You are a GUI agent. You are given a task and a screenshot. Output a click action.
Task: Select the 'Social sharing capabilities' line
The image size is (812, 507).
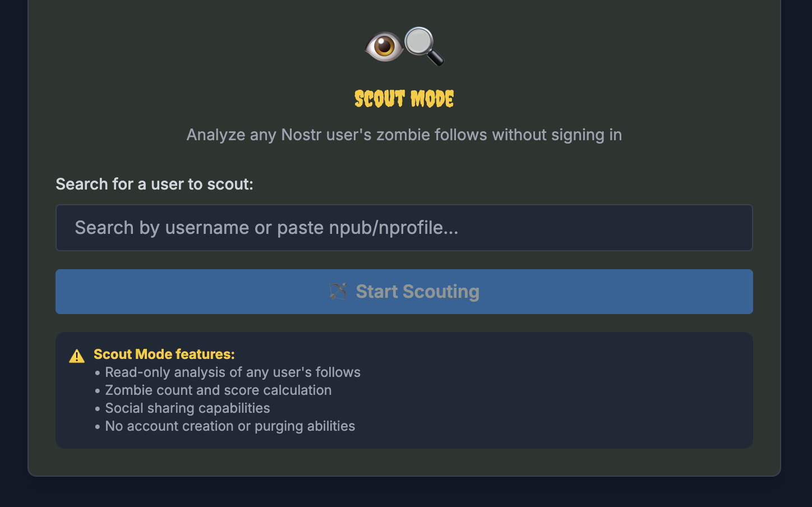pos(187,408)
